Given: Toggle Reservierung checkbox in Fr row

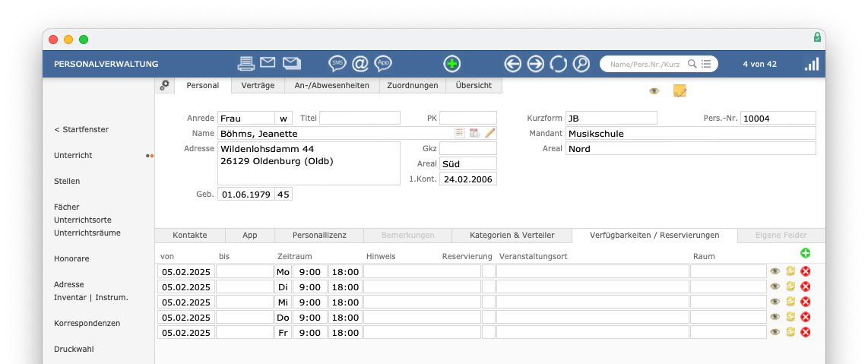Looking at the screenshot, I should coord(488,333).
